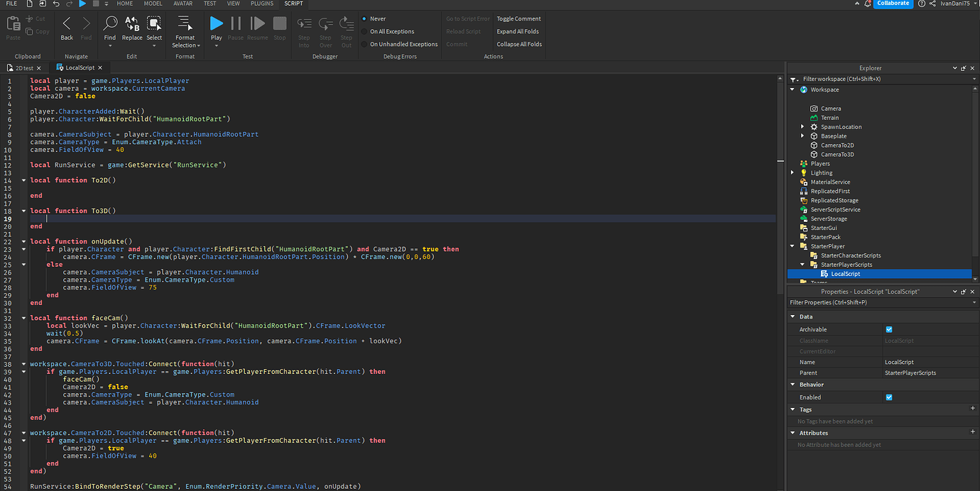Open the PLUGINS ribbon tab
This screenshot has width=980, height=491.
(x=262, y=4)
